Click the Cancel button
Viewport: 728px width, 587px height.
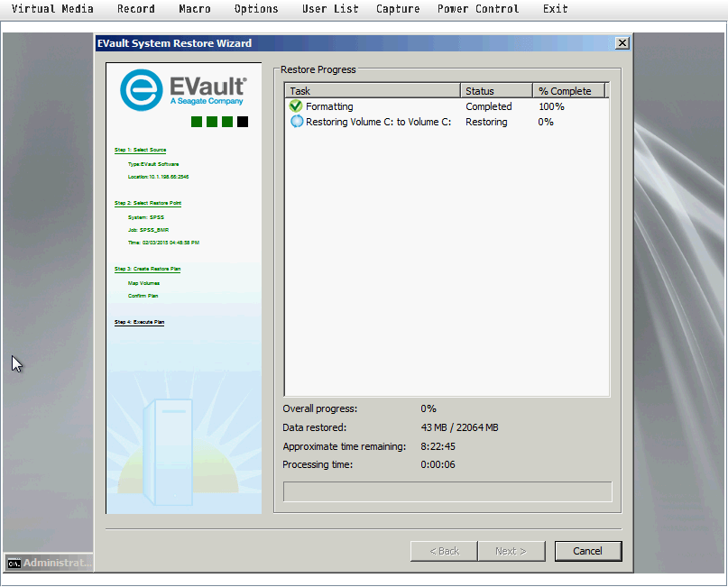point(588,551)
